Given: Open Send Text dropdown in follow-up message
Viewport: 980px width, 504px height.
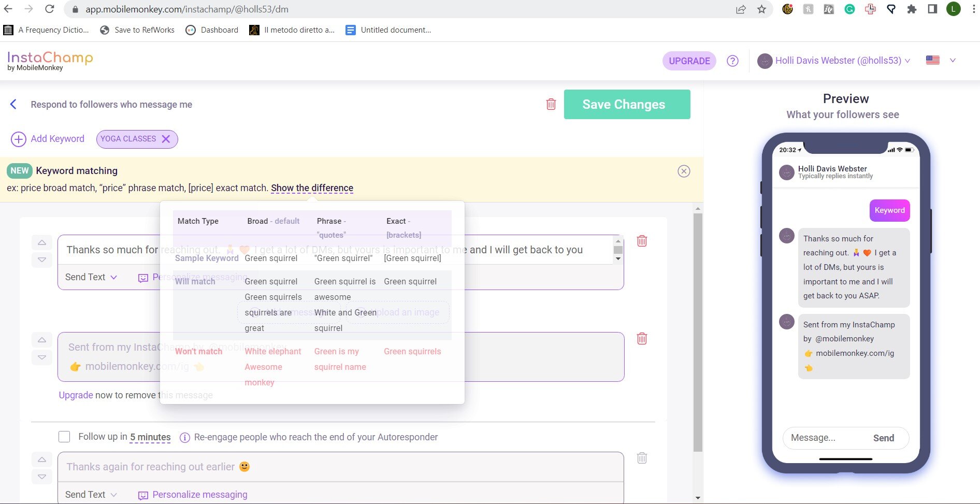Looking at the screenshot, I should (x=91, y=495).
